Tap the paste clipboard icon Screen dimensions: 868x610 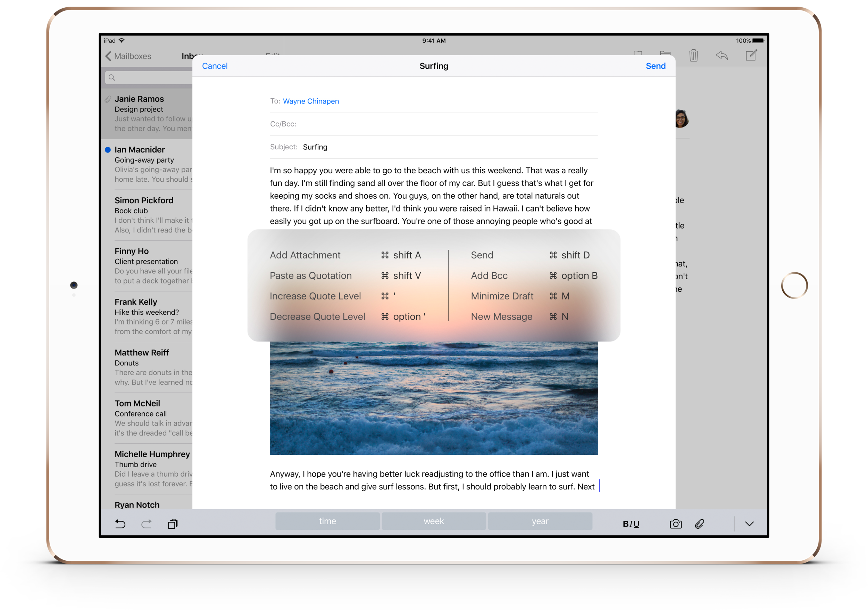pyautogui.click(x=173, y=524)
